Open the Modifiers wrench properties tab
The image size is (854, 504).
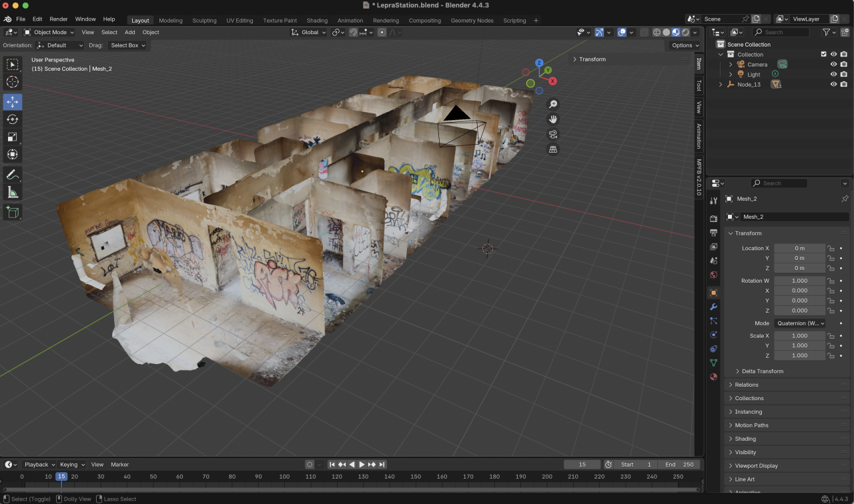pos(713,307)
